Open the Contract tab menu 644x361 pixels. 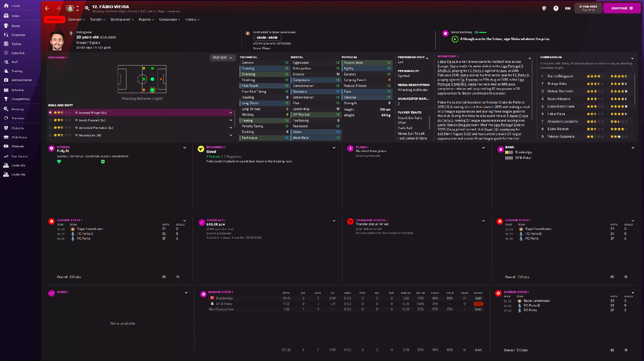(76, 19)
